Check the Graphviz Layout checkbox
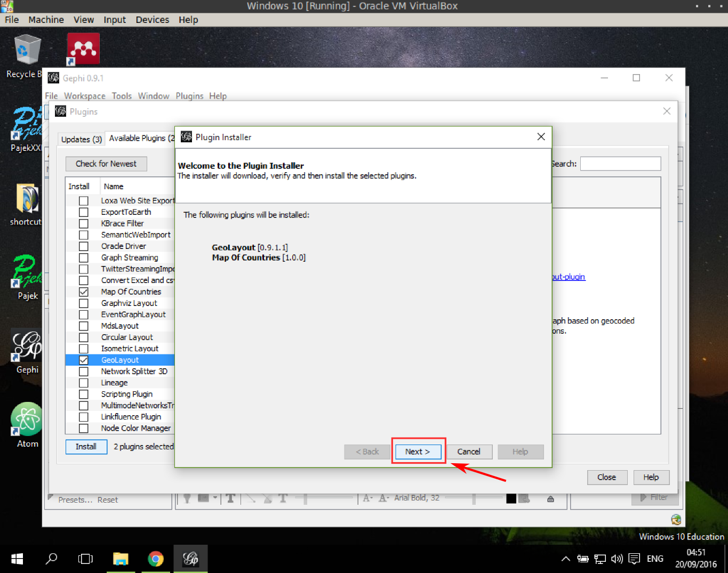This screenshot has width=728, height=573. (84, 303)
